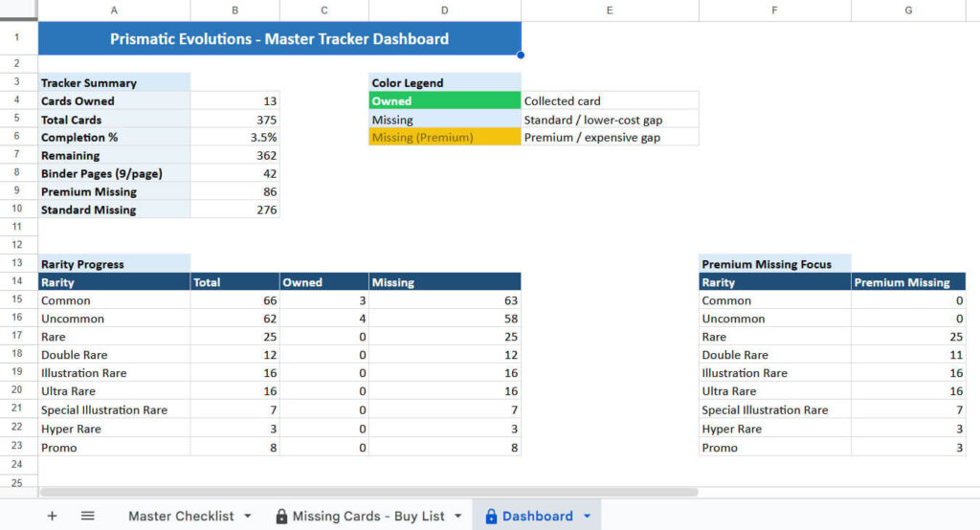Click the select-all corner box of the grid
Screen dimensions: 980x530
18,11
